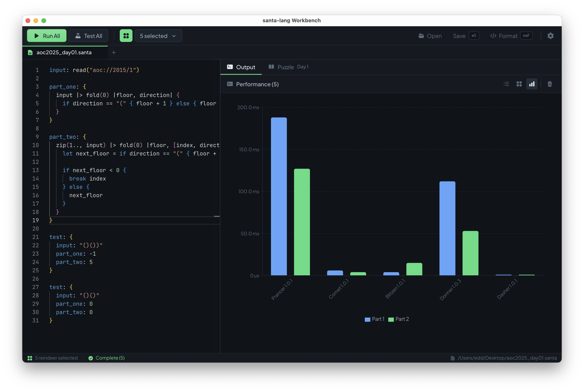The height and width of the screenshot is (392, 584).
Task: Switch to list view in output panel
Action: 506,84
